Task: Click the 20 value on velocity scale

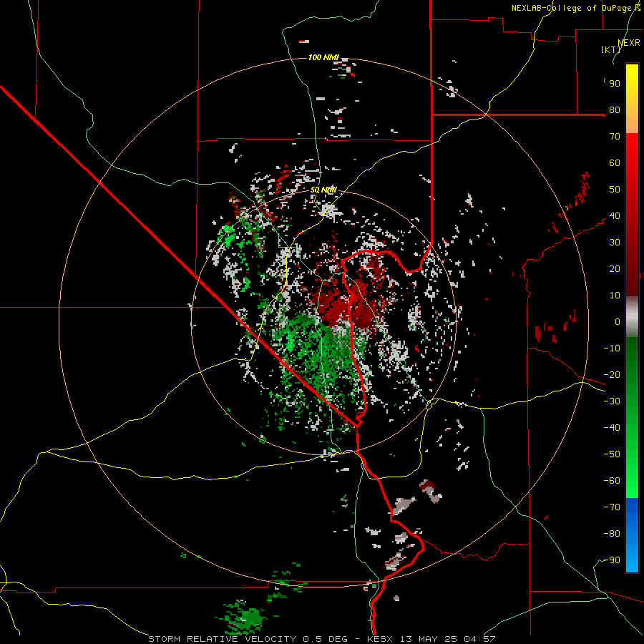Action: pyautogui.click(x=615, y=269)
